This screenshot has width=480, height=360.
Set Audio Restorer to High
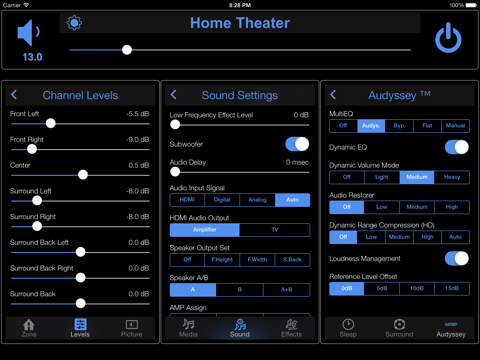pos(452,207)
